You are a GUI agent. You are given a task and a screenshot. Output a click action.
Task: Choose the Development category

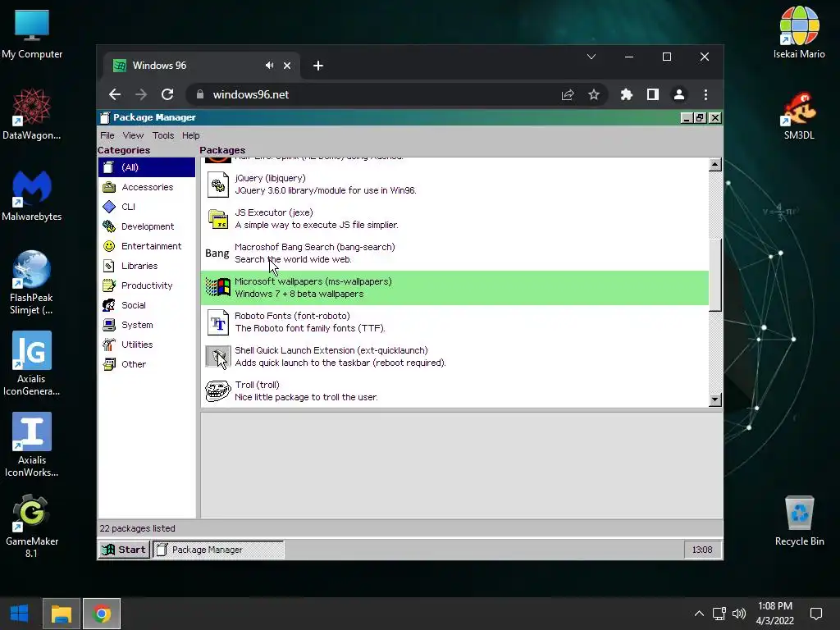146,226
